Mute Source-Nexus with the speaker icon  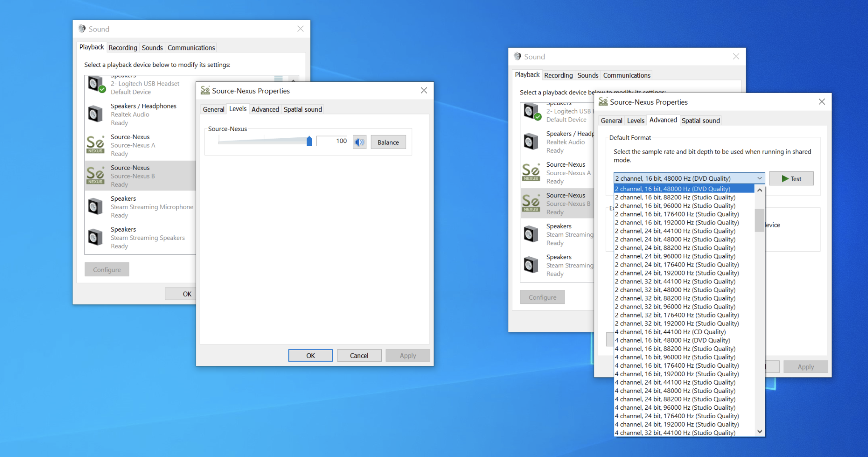359,142
